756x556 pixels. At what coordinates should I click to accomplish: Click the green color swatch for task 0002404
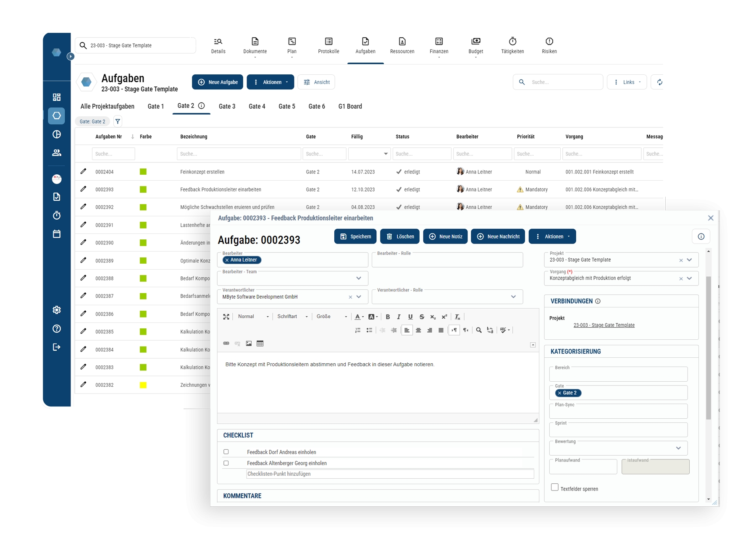[x=143, y=171]
